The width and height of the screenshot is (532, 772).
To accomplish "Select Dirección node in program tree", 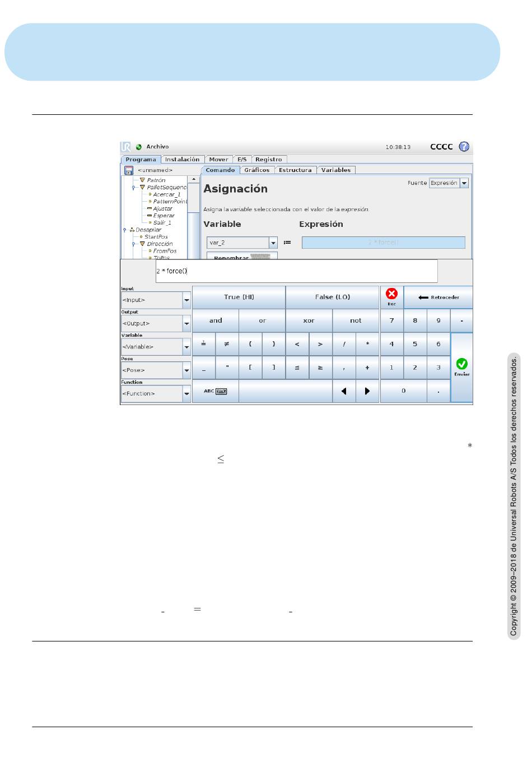I will coord(160,244).
